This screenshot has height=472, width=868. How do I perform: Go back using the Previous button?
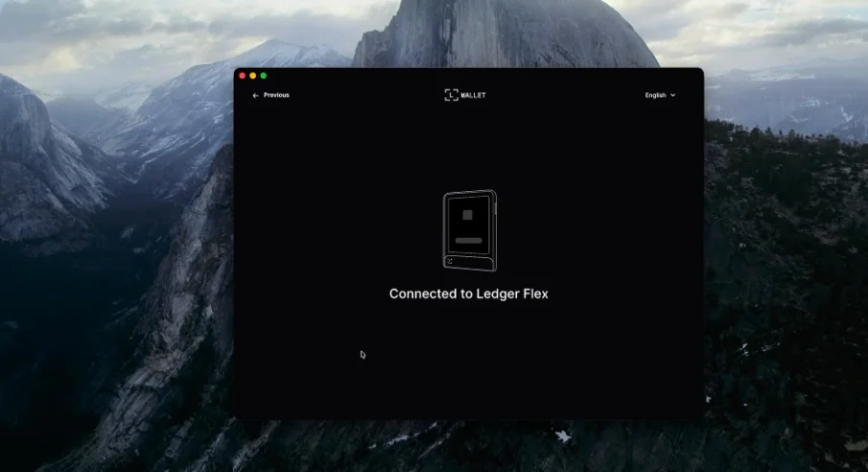pos(271,95)
